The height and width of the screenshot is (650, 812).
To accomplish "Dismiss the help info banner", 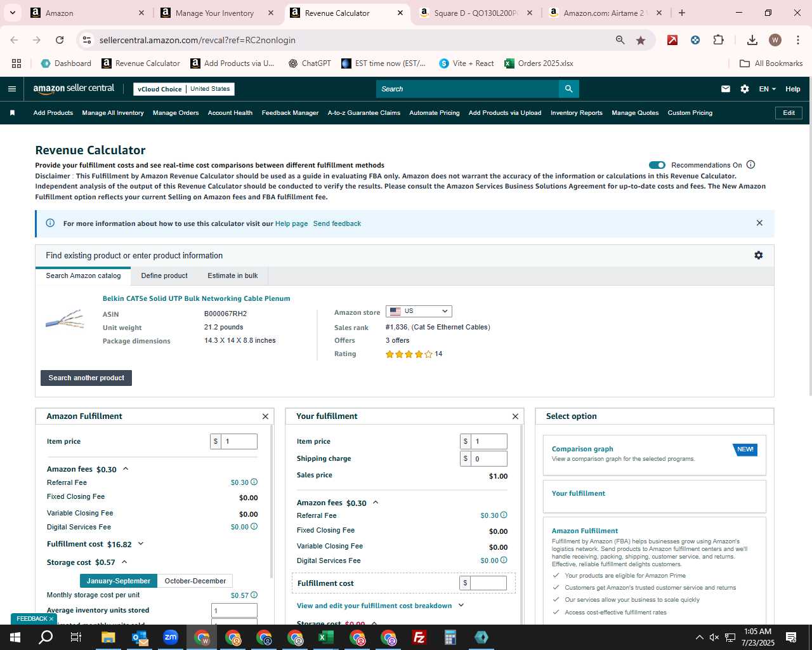I will [x=759, y=223].
